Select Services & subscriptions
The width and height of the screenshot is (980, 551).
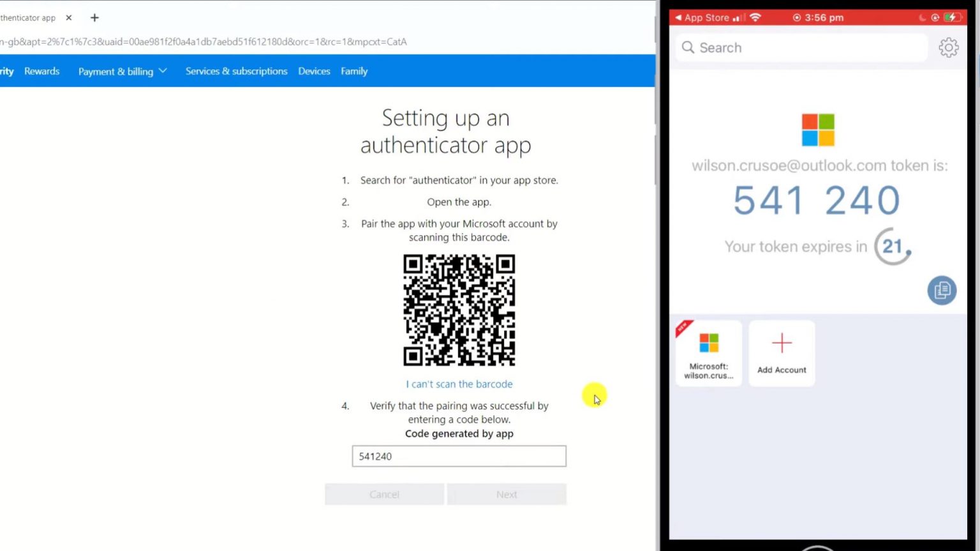tap(236, 71)
